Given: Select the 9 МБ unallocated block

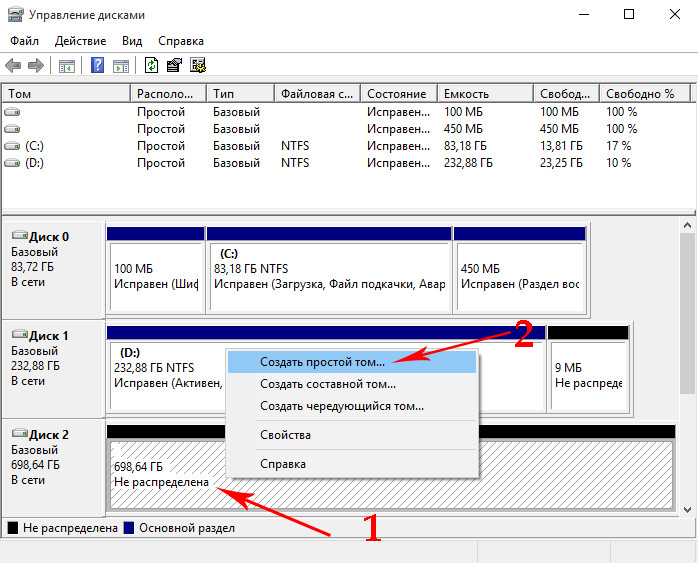Looking at the screenshot, I should pyautogui.click(x=588, y=369).
